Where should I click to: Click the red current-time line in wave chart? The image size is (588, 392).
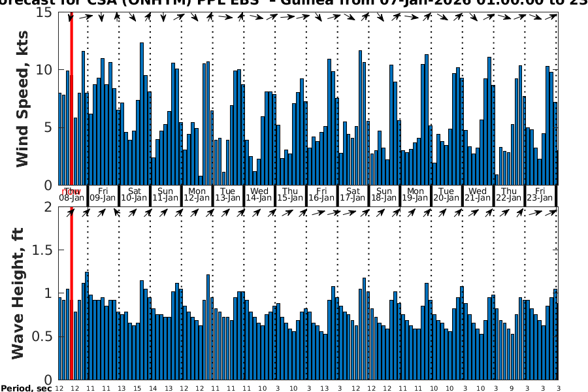pos(71,294)
